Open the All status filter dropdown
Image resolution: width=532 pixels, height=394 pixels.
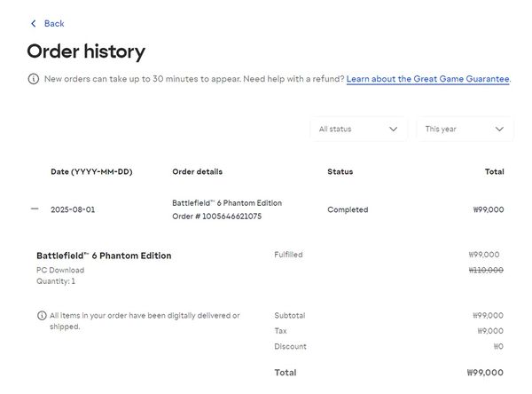[x=357, y=129]
